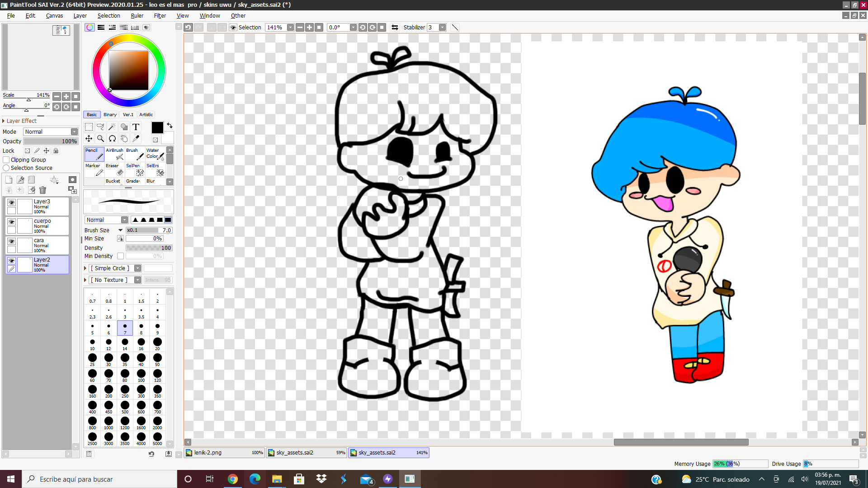Choose the Pencil brush tool

click(94, 154)
